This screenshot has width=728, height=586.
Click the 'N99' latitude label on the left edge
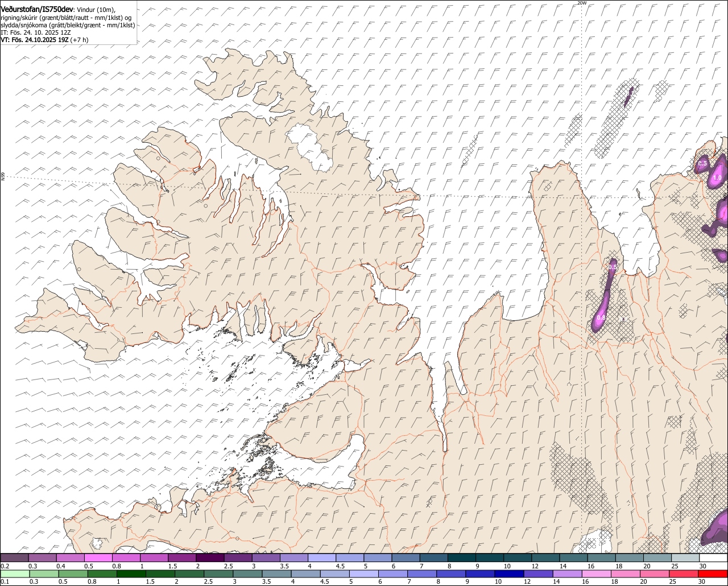pos(3,177)
